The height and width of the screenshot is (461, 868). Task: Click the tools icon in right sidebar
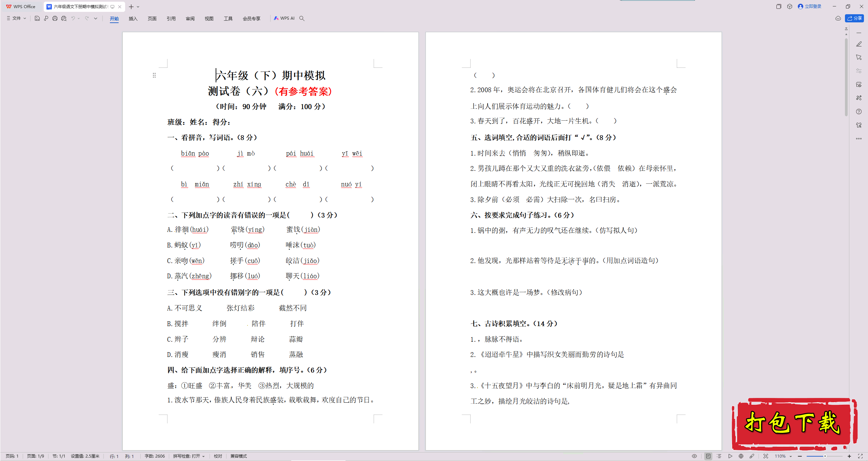859,98
